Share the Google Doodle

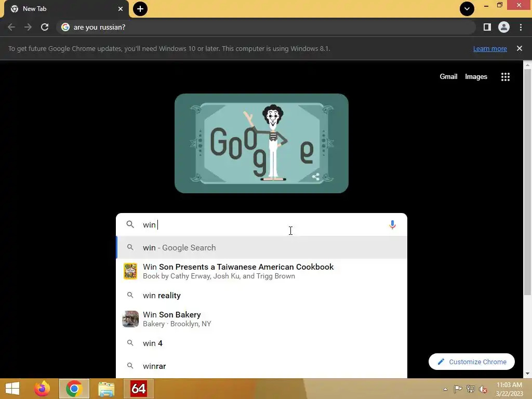point(315,177)
